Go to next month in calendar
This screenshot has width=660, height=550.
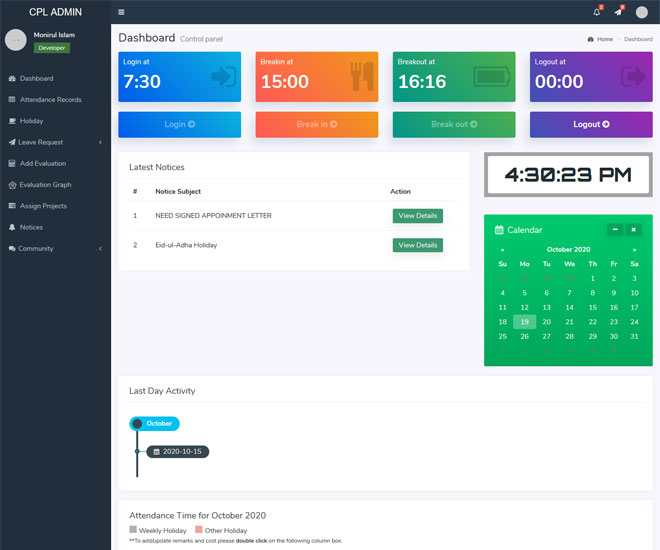pyautogui.click(x=634, y=249)
